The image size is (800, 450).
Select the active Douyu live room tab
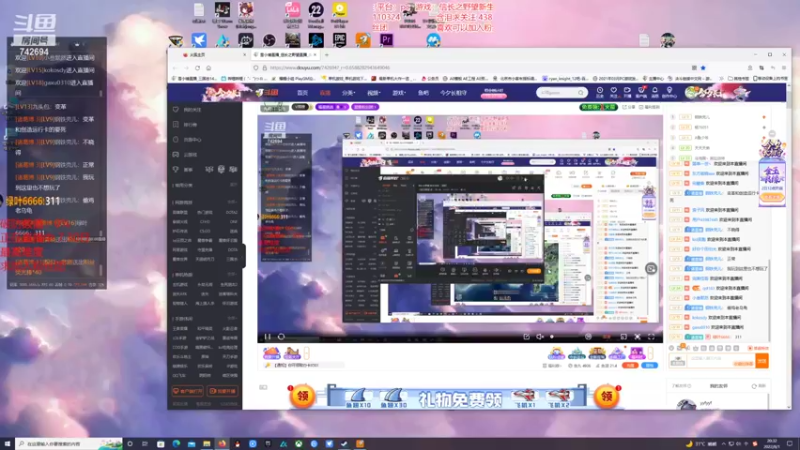286,55
